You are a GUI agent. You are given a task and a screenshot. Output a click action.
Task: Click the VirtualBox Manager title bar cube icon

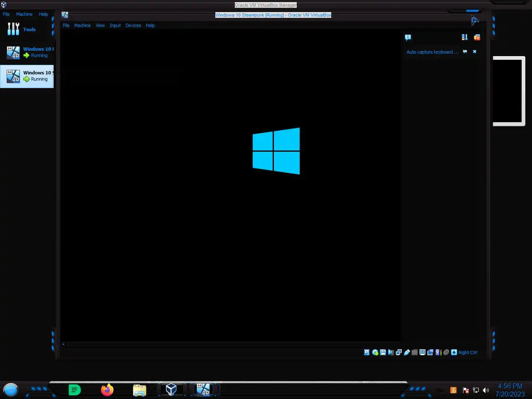[4, 5]
